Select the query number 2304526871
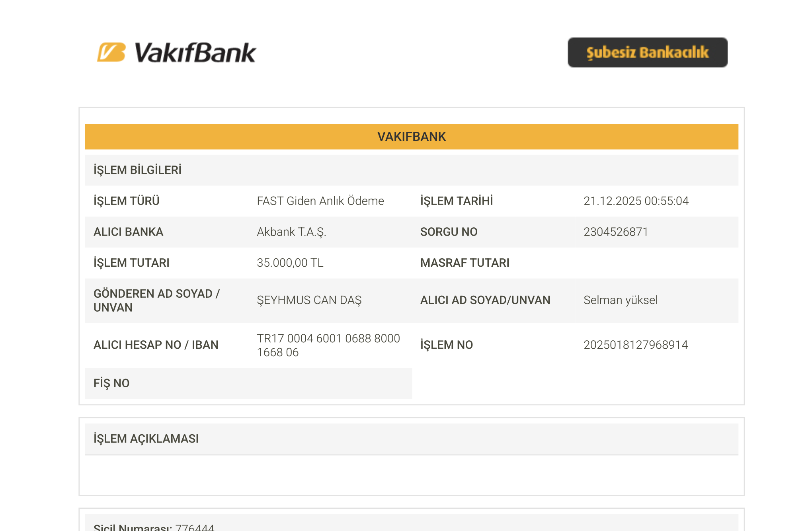812x531 pixels. 616,232
